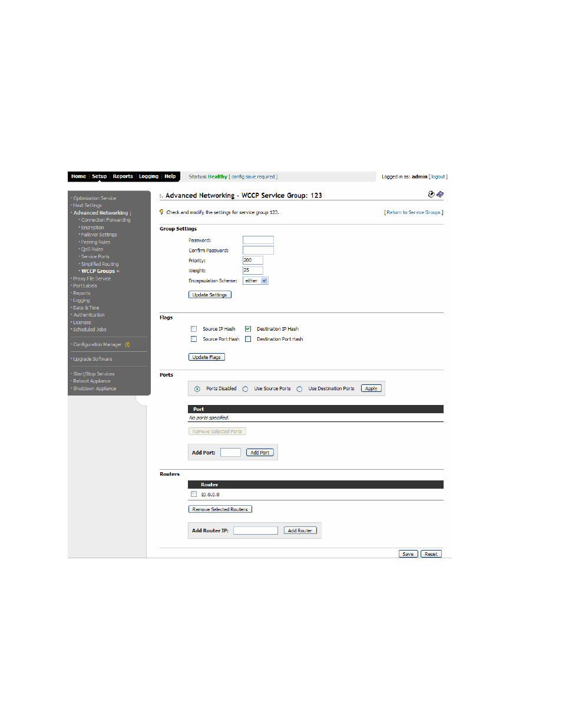Click the Add Port button
The height and width of the screenshot is (728, 562).
coord(260,453)
